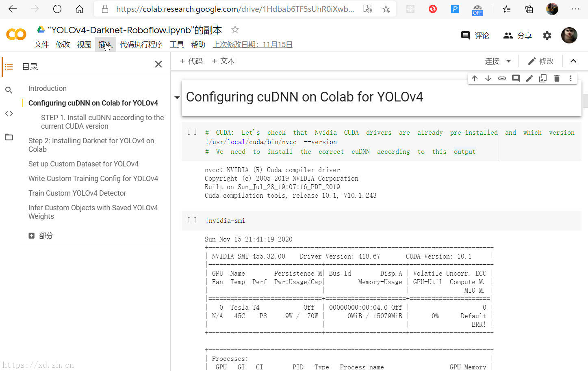Screen dimensions: 588x371
Task: Open the browser favorites list
Action: [506, 9]
